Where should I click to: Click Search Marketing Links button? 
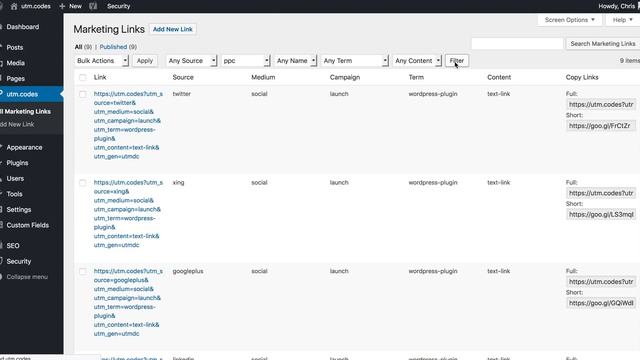[602, 44]
